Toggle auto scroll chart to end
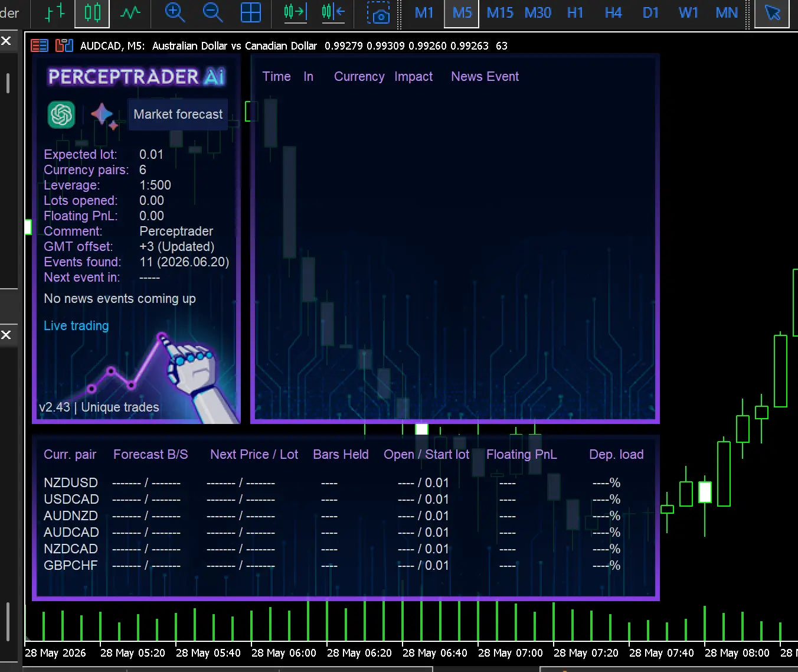 tap(295, 12)
